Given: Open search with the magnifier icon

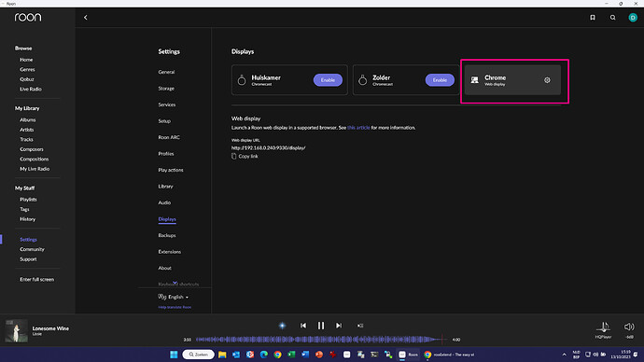Looking at the screenshot, I should [612, 17].
